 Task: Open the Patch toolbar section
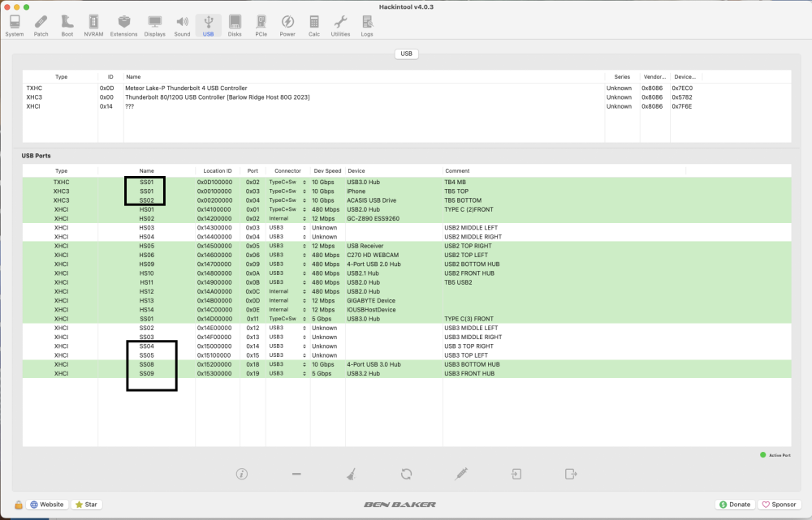pos(41,25)
